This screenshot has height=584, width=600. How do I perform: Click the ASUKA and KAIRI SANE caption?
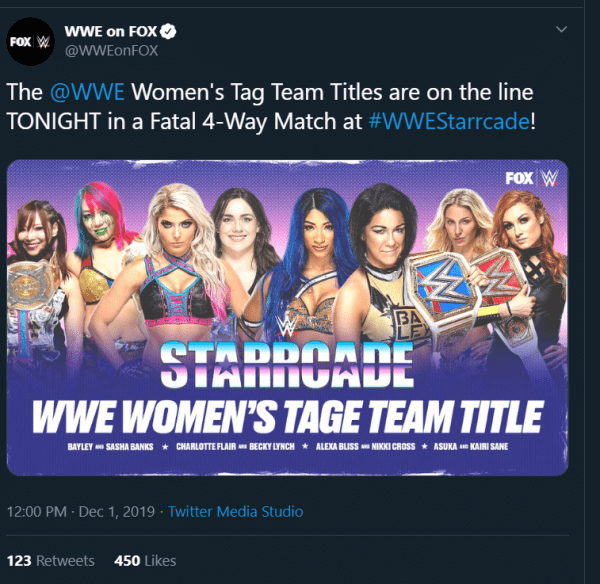(471, 447)
